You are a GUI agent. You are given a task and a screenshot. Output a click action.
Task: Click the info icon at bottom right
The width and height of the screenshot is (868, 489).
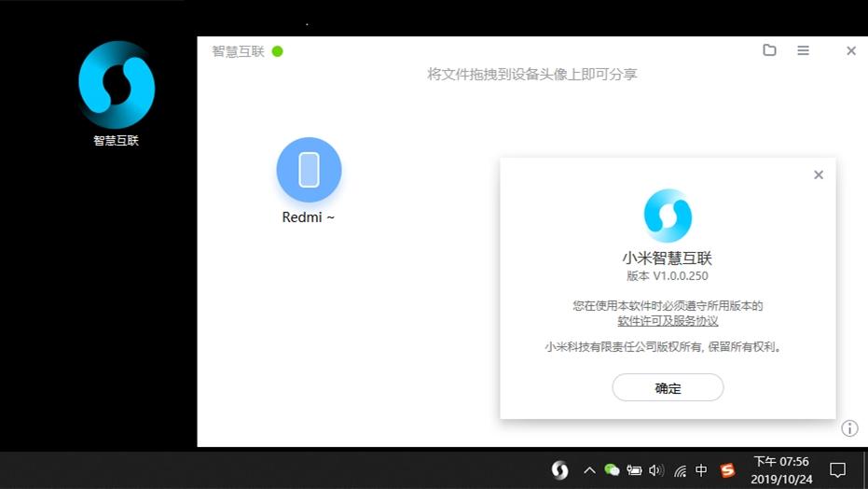tap(849, 428)
